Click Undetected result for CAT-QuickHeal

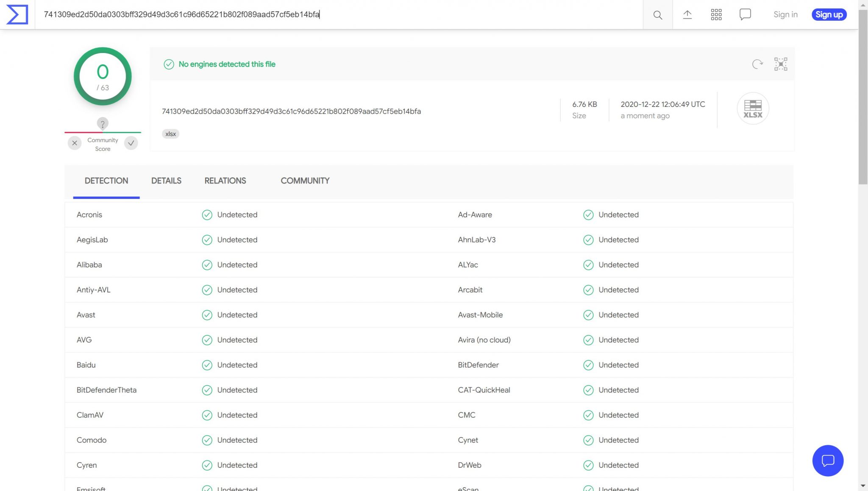point(618,390)
